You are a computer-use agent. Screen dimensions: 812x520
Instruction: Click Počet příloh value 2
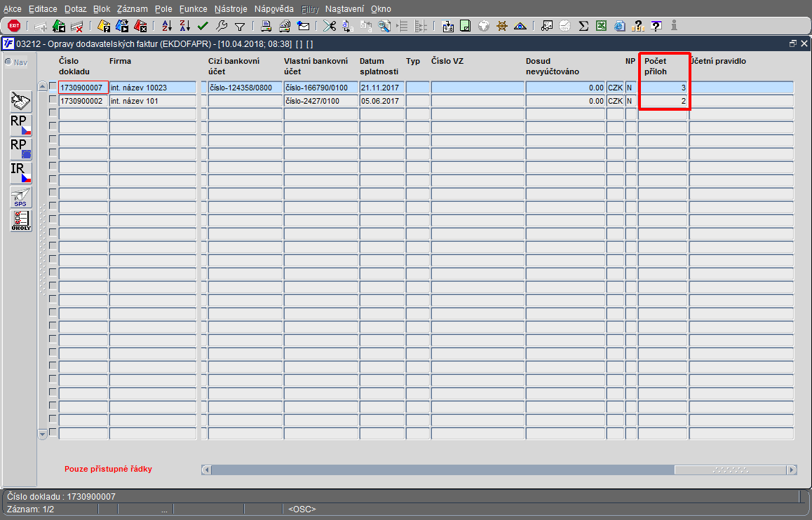pos(663,101)
